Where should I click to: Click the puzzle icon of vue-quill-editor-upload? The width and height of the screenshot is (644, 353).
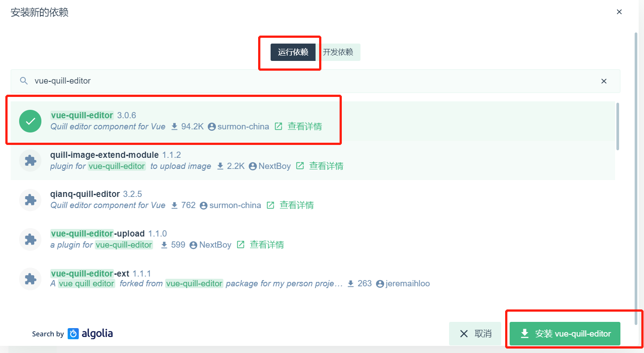[x=30, y=239]
